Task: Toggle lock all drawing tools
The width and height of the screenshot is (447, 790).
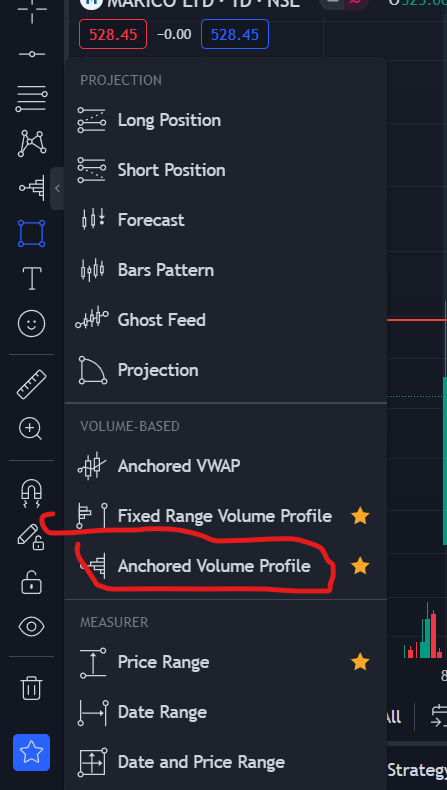Action: click(32, 583)
